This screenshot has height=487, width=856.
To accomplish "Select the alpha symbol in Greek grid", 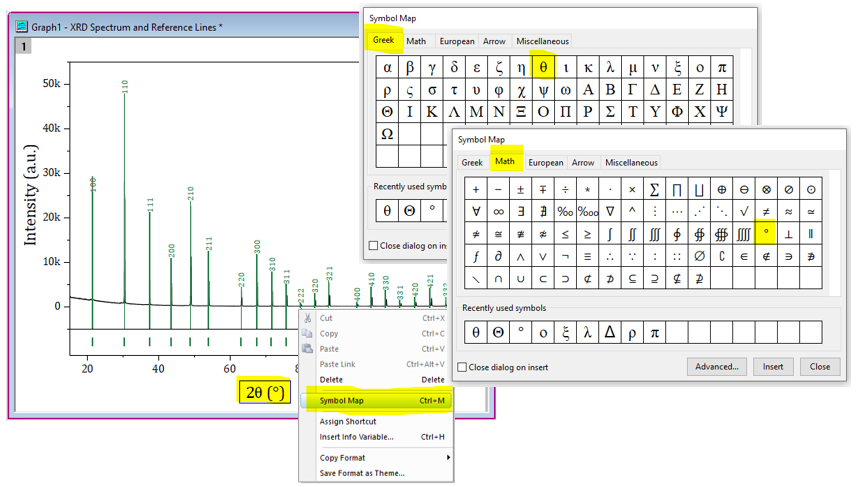I will click(387, 68).
